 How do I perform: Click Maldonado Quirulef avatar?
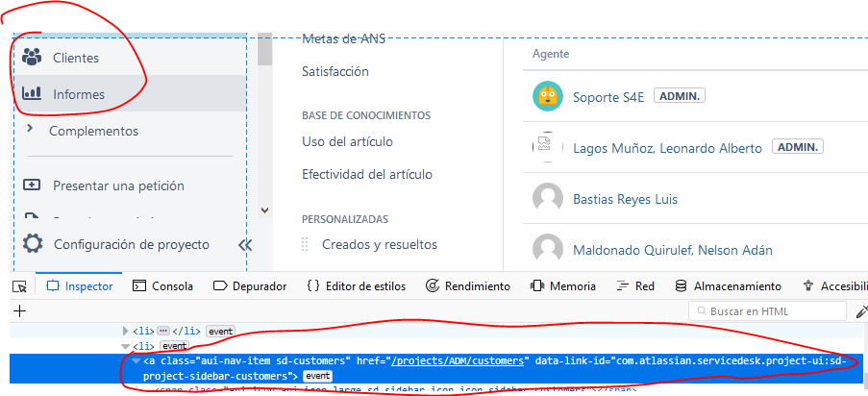pos(548,248)
